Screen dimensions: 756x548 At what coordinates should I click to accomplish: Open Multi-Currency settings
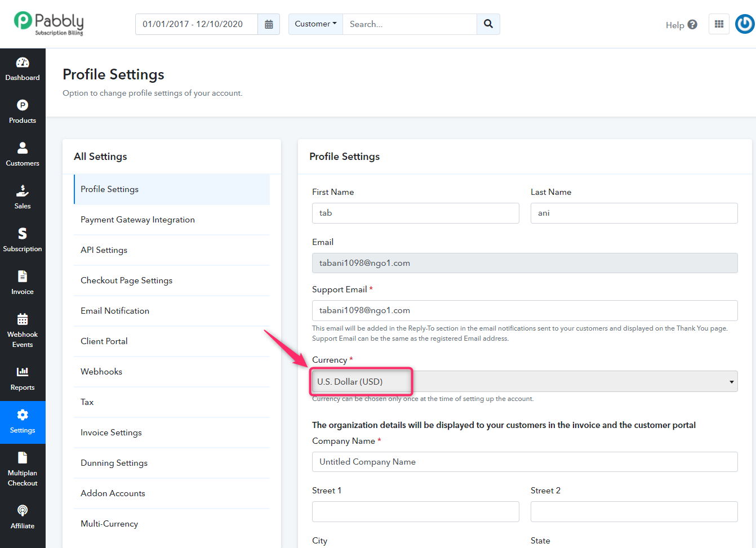172,524
